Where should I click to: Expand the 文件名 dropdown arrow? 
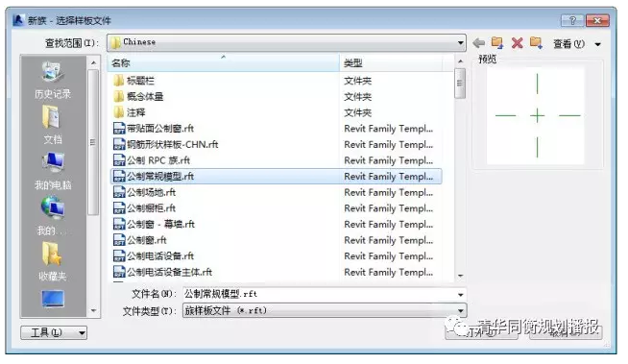(x=461, y=295)
